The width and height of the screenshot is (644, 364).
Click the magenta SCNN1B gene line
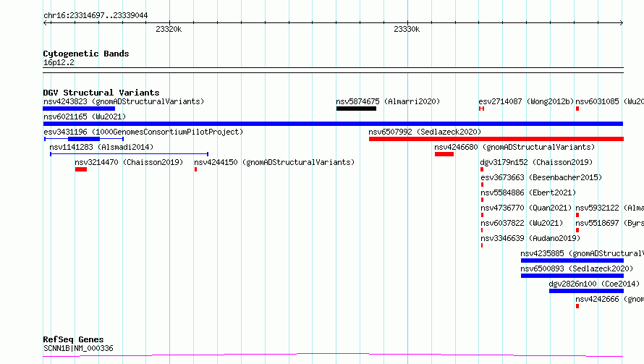click(x=333, y=355)
